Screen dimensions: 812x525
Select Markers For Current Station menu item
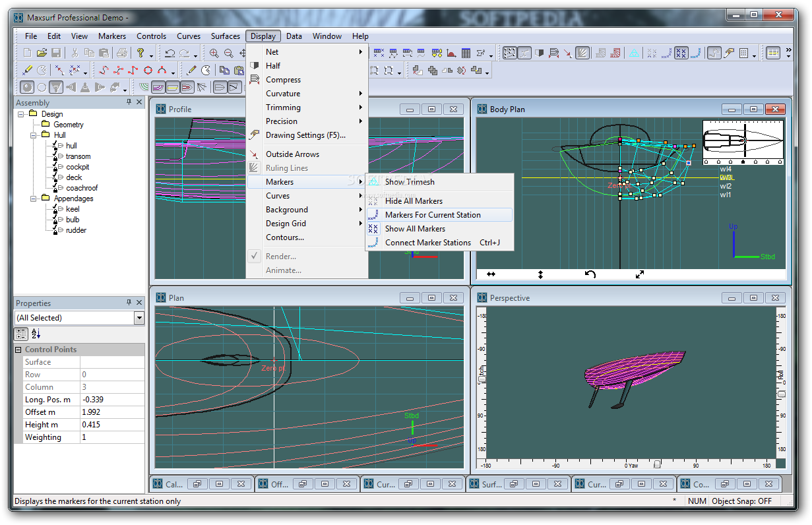[439, 214]
